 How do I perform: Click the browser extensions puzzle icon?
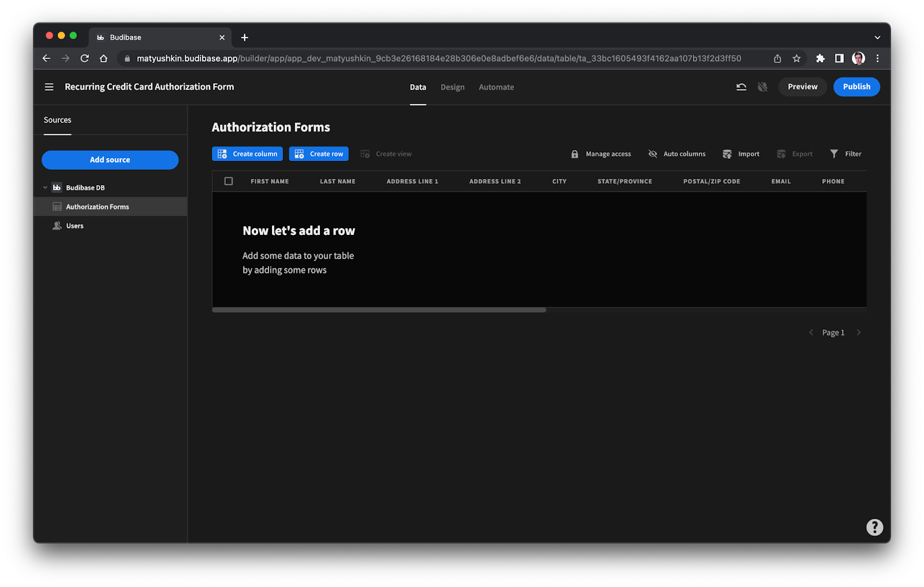tap(820, 58)
